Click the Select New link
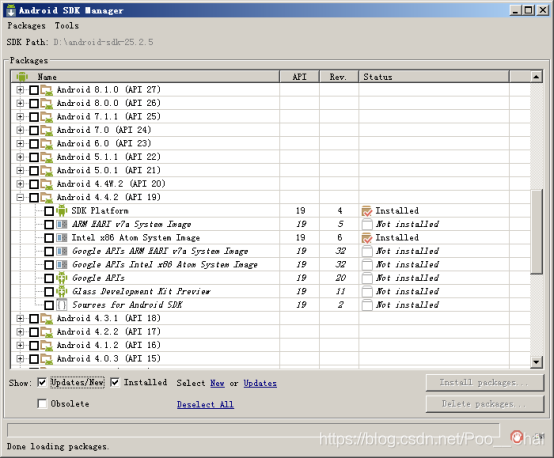This screenshot has height=458, width=554. (x=217, y=383)
